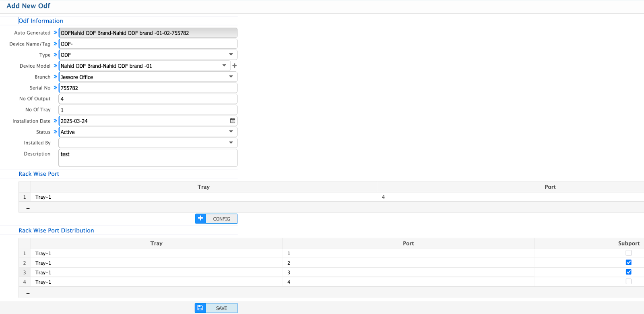This screenshot has width=644, height=314.
Task: Click minus icon under Rack Wise Port table
Action: coord(28,208)
